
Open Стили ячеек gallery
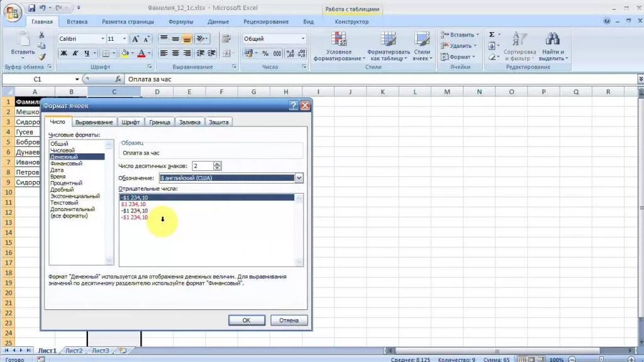click(422, 47)
